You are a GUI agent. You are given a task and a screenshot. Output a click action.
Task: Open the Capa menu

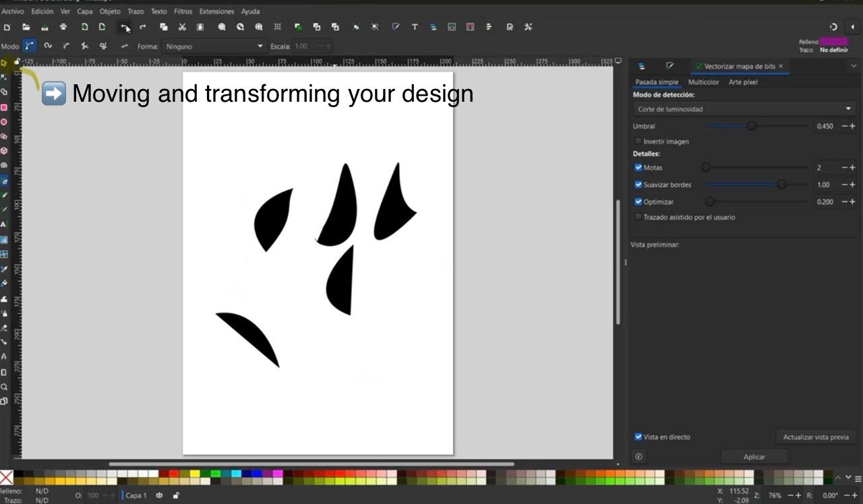tap(84, 11)
